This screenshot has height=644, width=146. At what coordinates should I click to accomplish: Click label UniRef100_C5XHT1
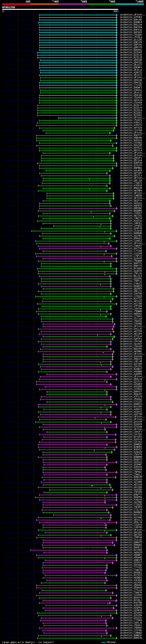(x=131, y=120)
